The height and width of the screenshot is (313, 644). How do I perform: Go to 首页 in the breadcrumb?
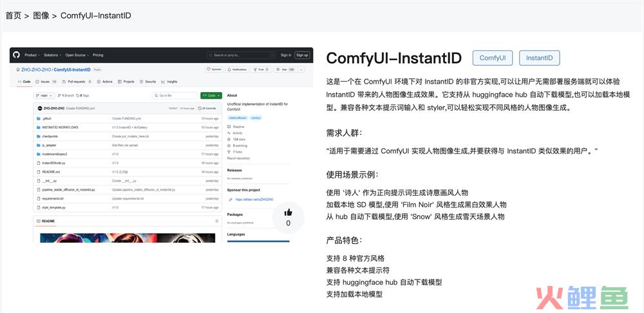[x=13, y=15]
